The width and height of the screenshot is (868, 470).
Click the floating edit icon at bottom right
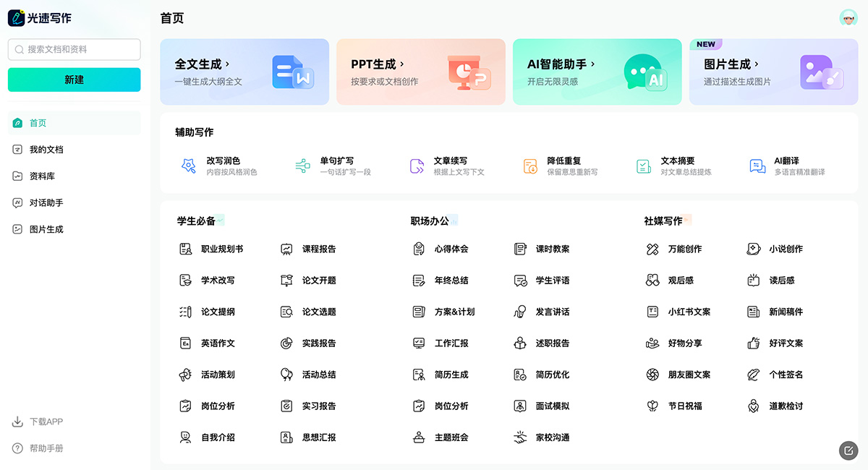click(x=847, y=450)
